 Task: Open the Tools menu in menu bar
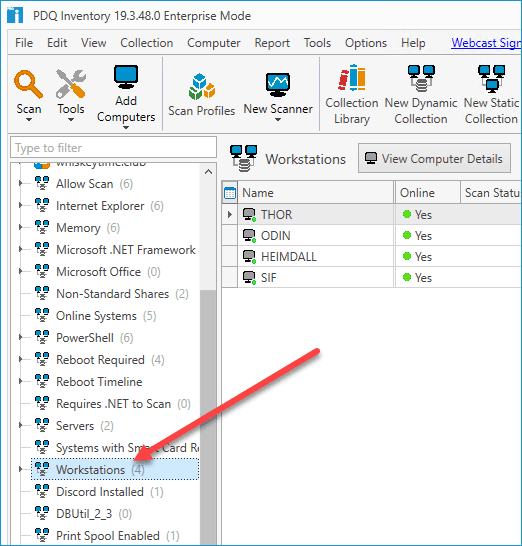pyautogui.click(x=317, y=43)
